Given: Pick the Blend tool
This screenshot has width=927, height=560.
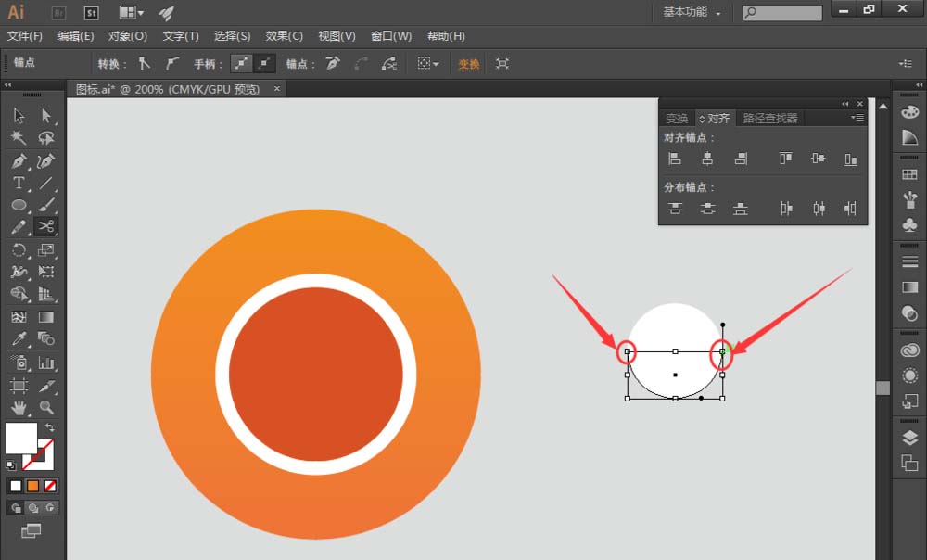Looking at the screenshot, I should pyautogui.click(x=46, y=338).
